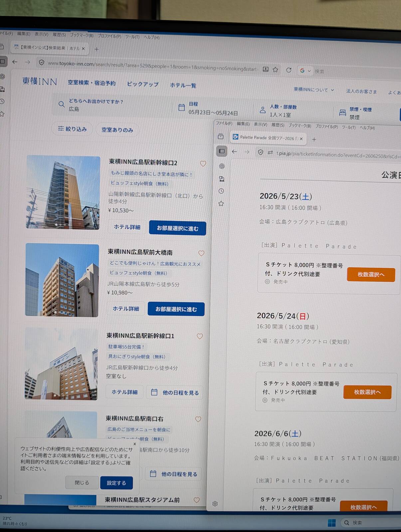Click 枚数選択へ for 2026/5/23 show
401x532 pixels.
[x=371, y=275]
